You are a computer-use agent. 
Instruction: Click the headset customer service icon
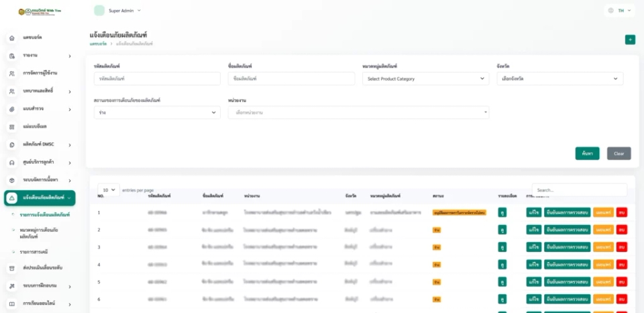pos(12,163)
